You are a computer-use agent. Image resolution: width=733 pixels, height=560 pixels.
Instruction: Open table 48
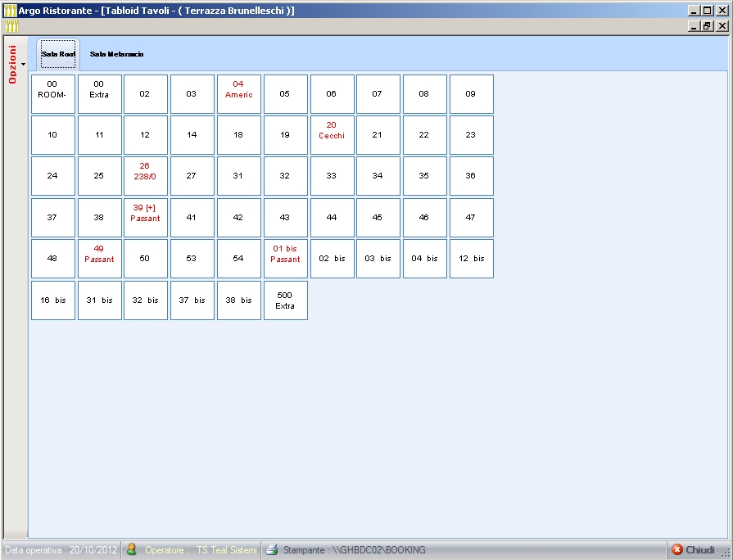tap(52, 259)
